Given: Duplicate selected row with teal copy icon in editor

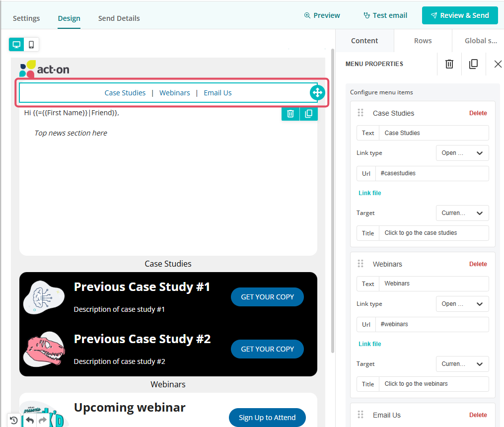Looking at the screenshot, I should [308, 114].
